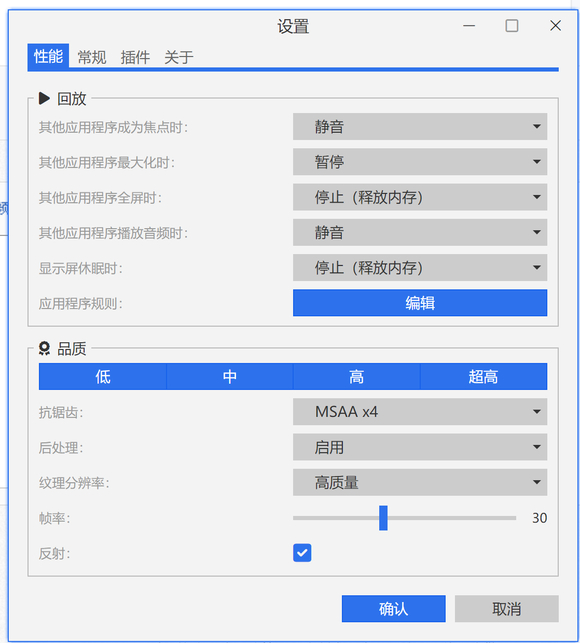The image size is (580, 643).
Task: Open the 其他应用程序最大化时 dropdown showing 暂停
Action: [x=420, y=162]
